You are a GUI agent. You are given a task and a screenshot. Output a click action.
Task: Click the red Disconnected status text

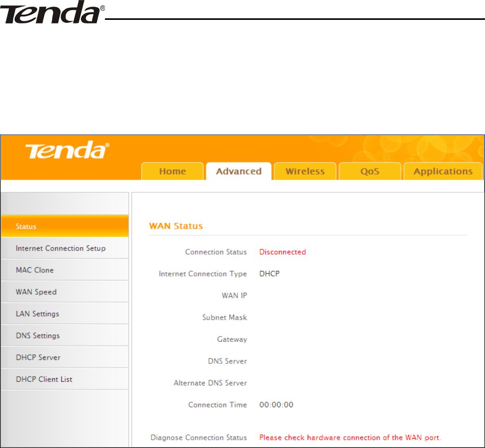282,252
